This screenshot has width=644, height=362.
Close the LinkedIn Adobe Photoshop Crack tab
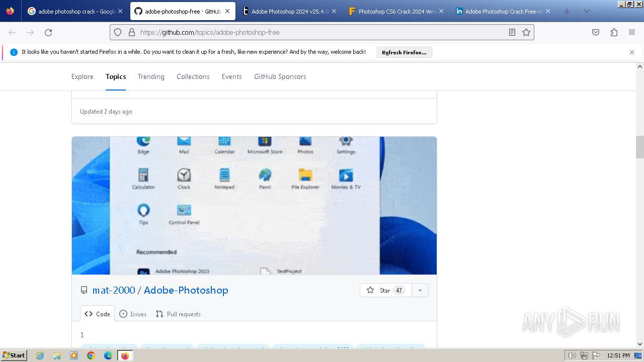(x=548, y=11)
